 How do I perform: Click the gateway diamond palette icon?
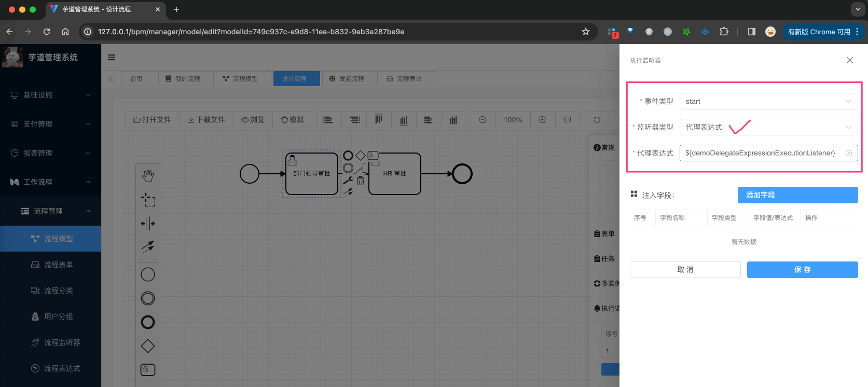point(148,346)
